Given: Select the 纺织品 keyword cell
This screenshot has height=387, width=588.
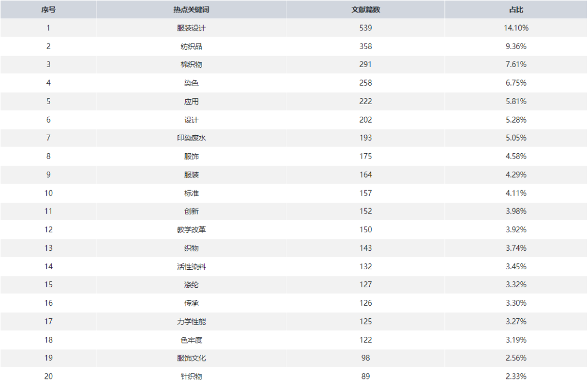Looking at the screenshot, I should coord(191,46).
